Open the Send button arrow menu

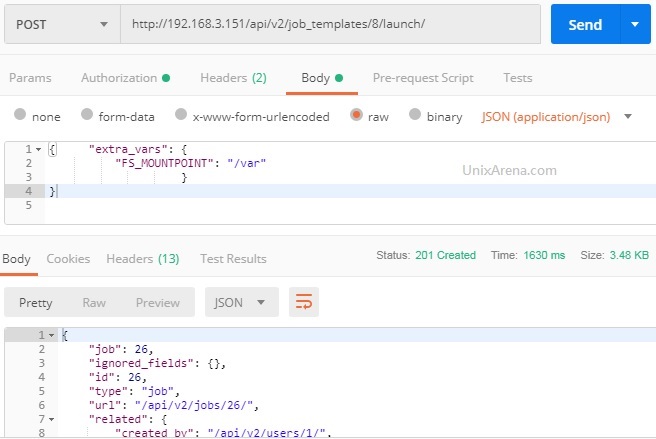pos(635,25)
